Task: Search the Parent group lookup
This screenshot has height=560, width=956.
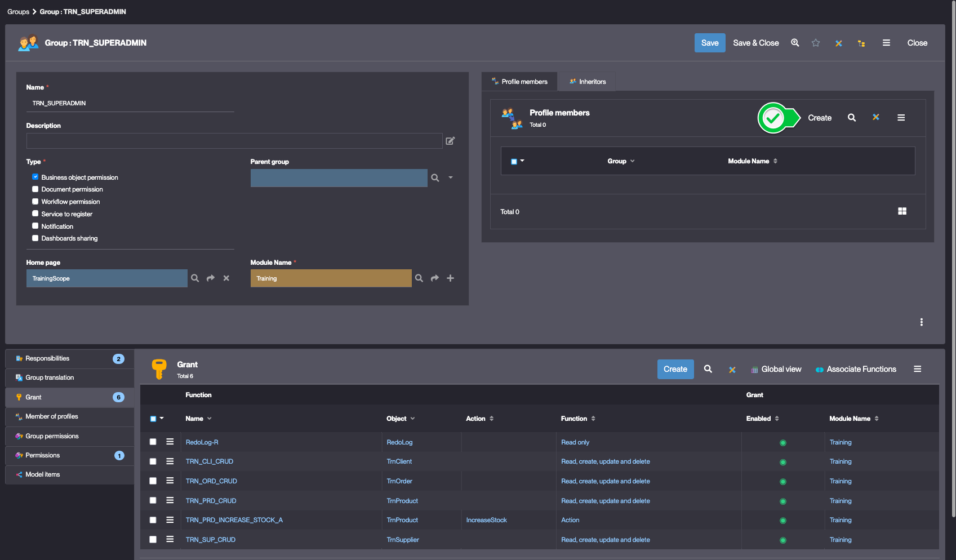Action: coord(435,178)
